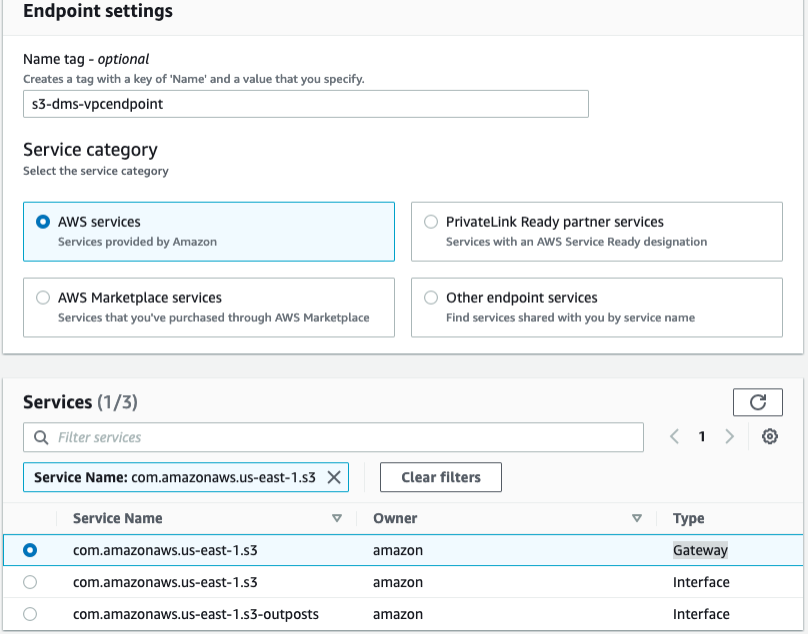Select the S3 Gateway service row
808x634 pixels.
point(30,550)
